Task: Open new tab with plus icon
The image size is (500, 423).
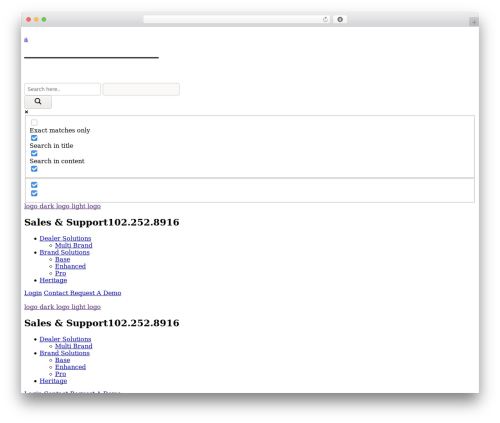Action: pyautogui.click(x=474, y=22)
